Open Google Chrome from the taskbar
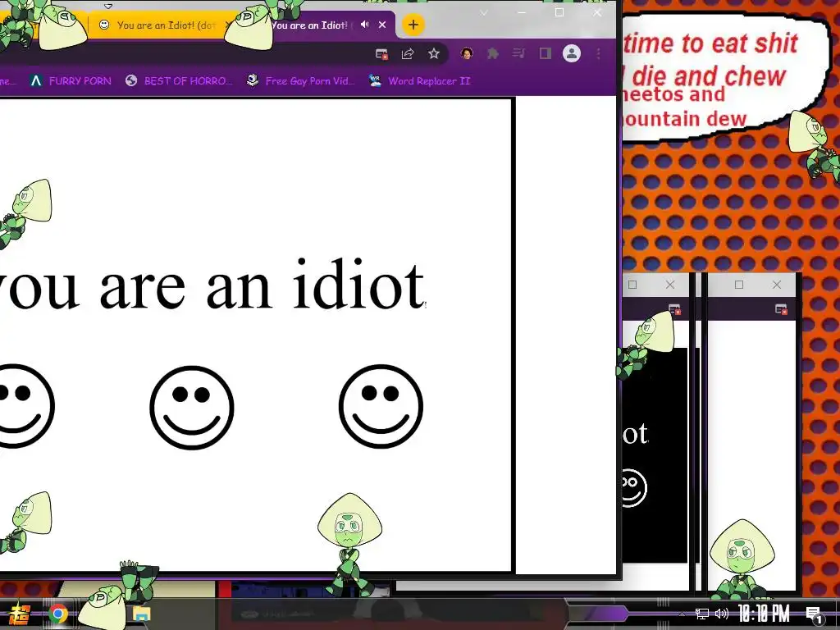Screen dimensions: 840x630 point(58,614)
